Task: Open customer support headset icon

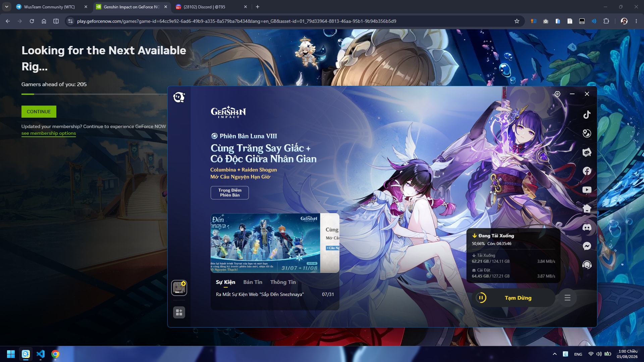Action: point(587,265)
